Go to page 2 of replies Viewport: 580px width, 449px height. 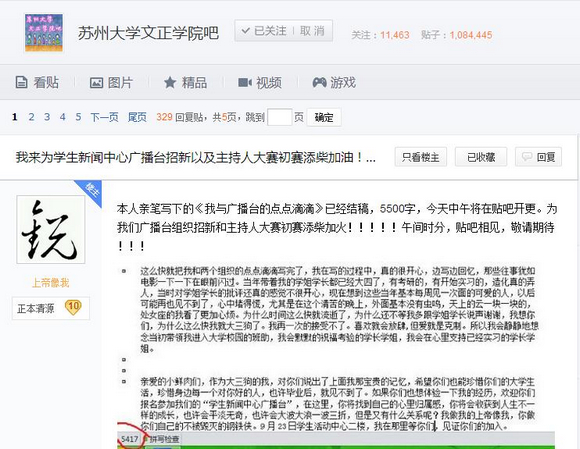click(31, 117)
